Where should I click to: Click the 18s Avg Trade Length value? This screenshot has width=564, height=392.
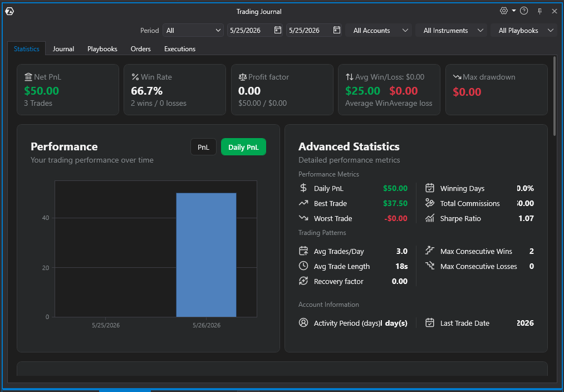pyautogui.click(x=401, y=266)
